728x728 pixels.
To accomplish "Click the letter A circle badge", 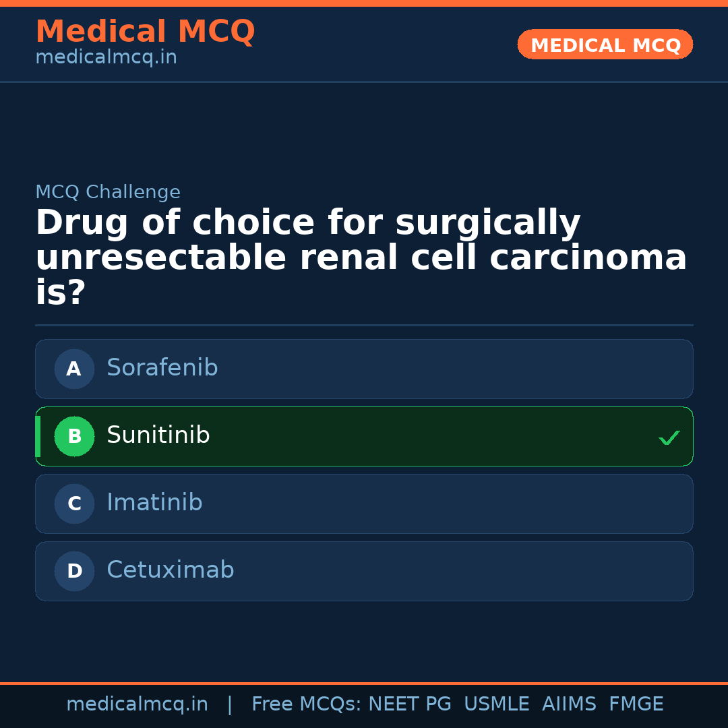I will click(74, 369).
